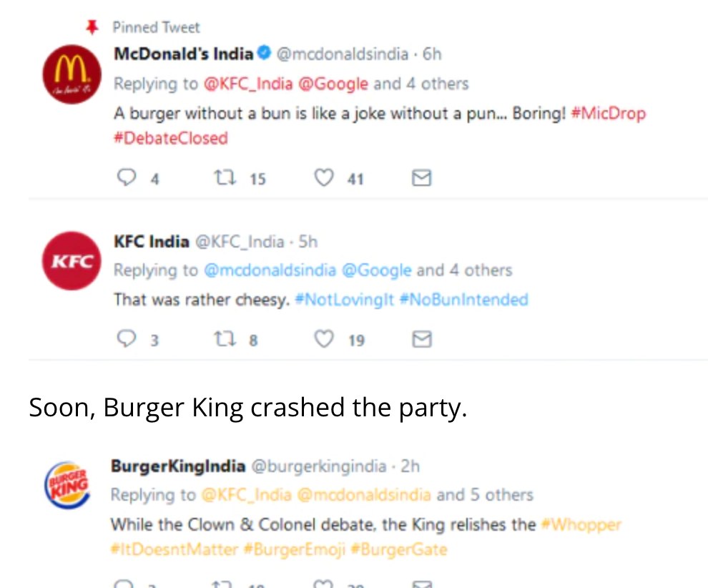The width and height of the screenshot is (708, 588).
Task: Click the KFC India display name
Action: tap(151, 242)
